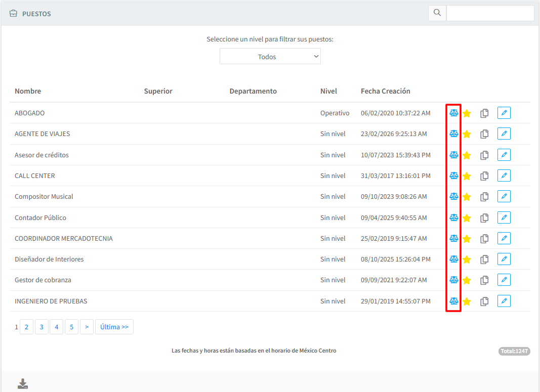Click the Fecha Creación column header

click(385, 91)
